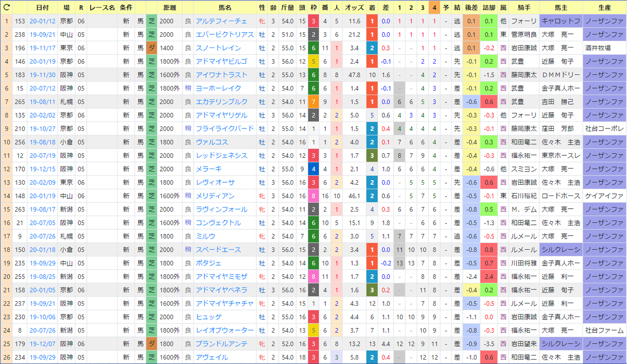The image size is (627, 364).
Task: Open horse link メラーキ
Action: coord(209,169)
